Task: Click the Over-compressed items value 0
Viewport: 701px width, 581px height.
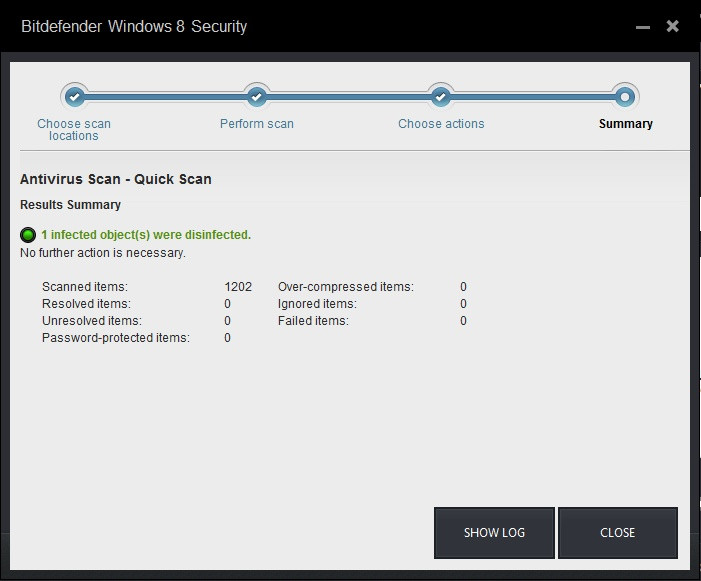Action: pos(464,286)
